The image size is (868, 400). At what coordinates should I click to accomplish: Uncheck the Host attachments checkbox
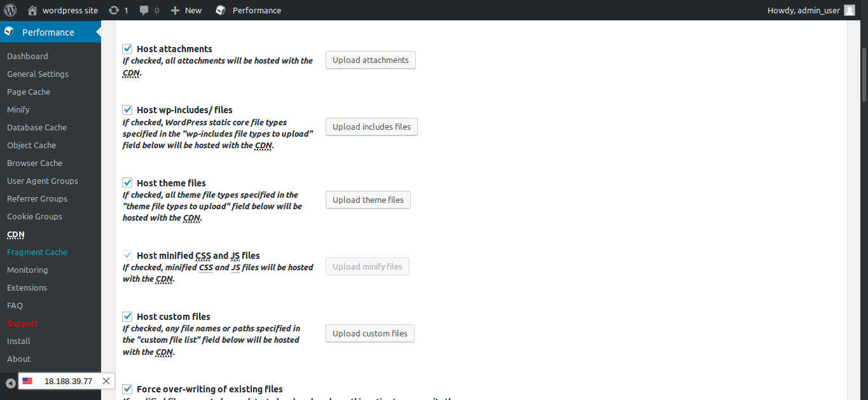(127, 49)
